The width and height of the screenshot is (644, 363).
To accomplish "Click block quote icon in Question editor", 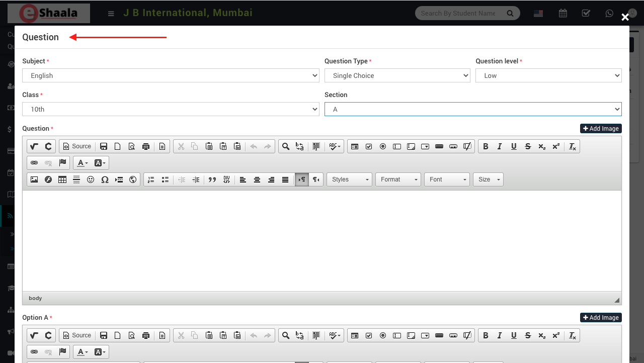I will pos(212,179).
